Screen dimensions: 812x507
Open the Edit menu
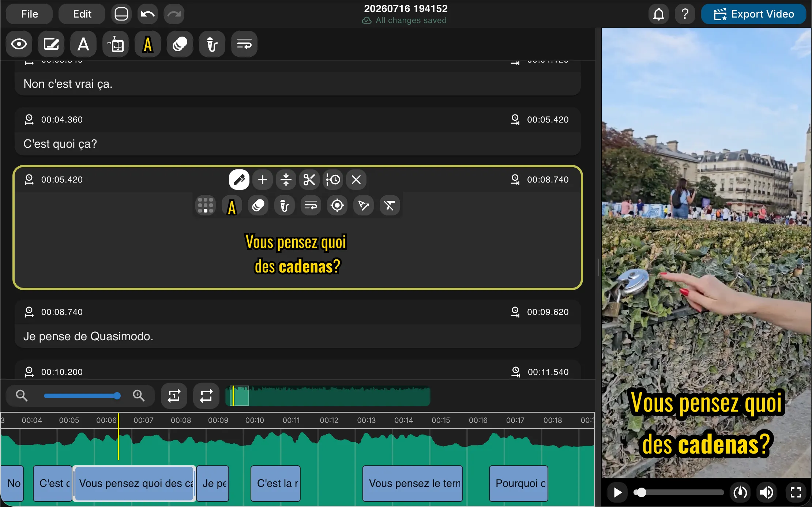82,14
